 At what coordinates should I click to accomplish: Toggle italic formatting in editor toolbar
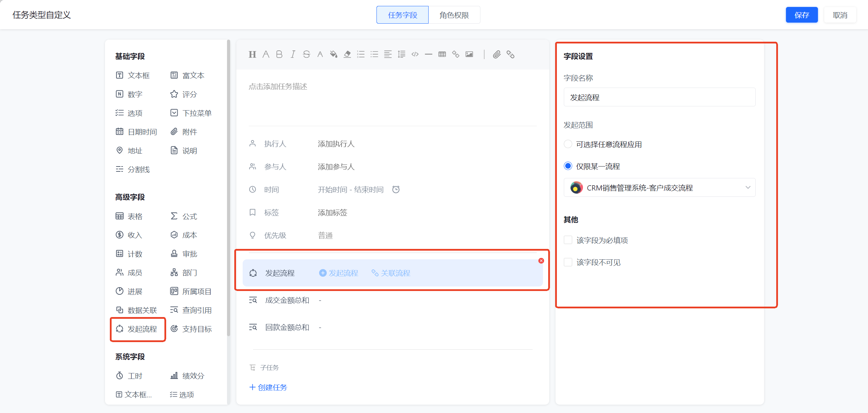tap(293, 54)
